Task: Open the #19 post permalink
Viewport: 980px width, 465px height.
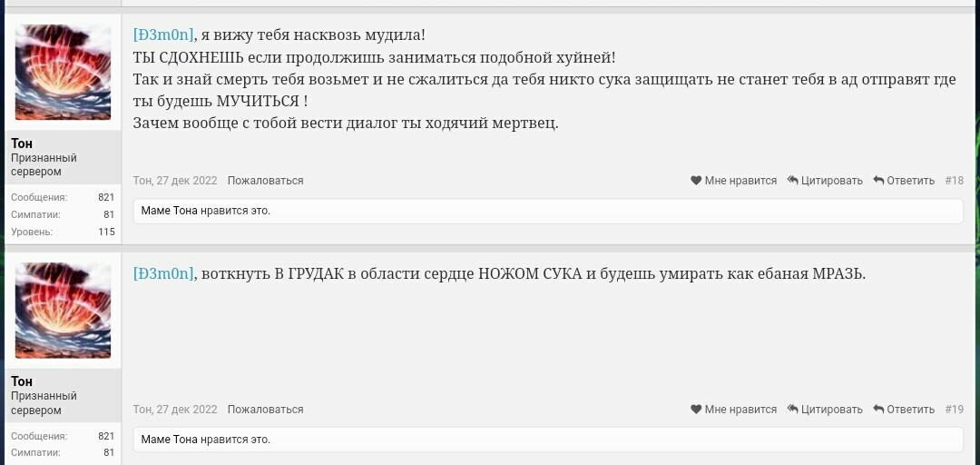Action: click(x=954, y=410)
